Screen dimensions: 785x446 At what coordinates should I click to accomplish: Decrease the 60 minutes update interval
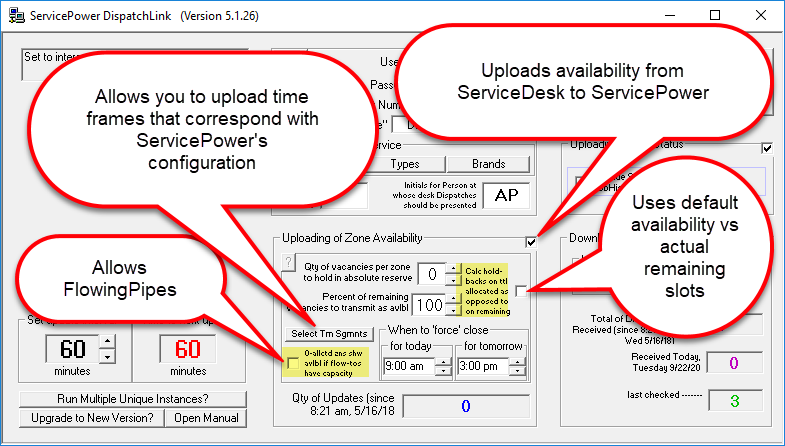click(107, 356)
